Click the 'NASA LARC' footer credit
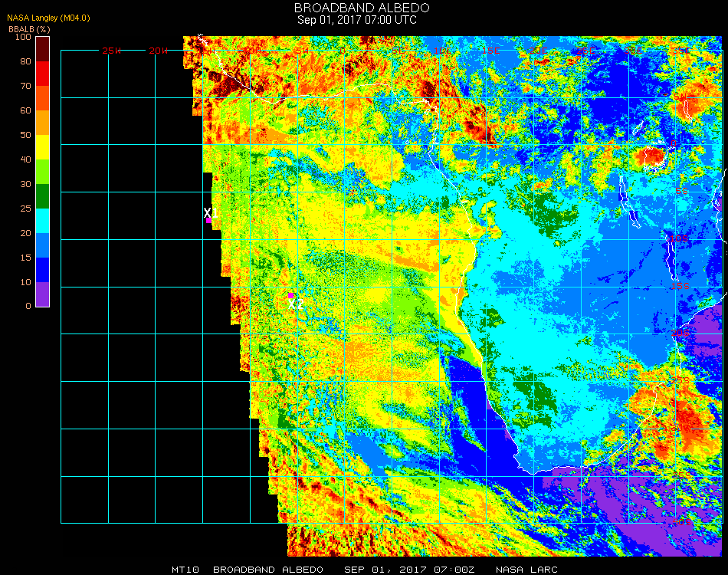 pyautogui.click(x=526, y=570)
